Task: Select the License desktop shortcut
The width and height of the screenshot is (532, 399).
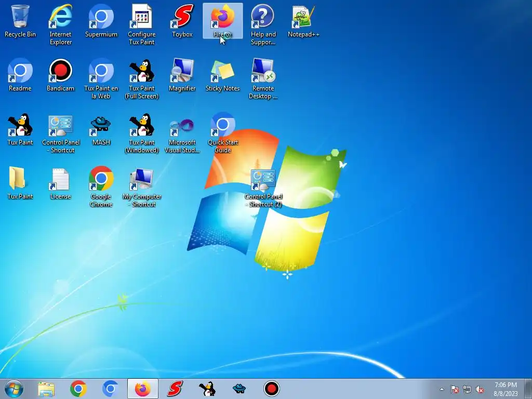Action: click(x=60, y=183)
